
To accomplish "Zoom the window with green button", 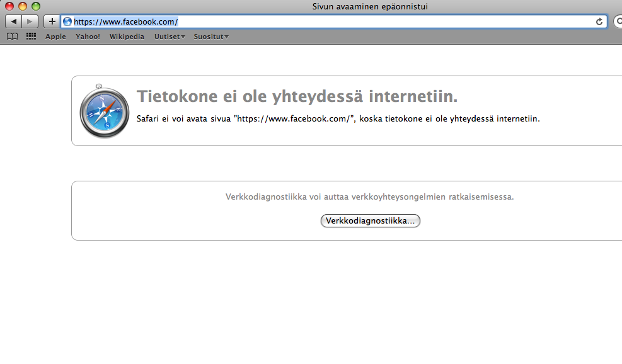I will [x=36, y=6].
